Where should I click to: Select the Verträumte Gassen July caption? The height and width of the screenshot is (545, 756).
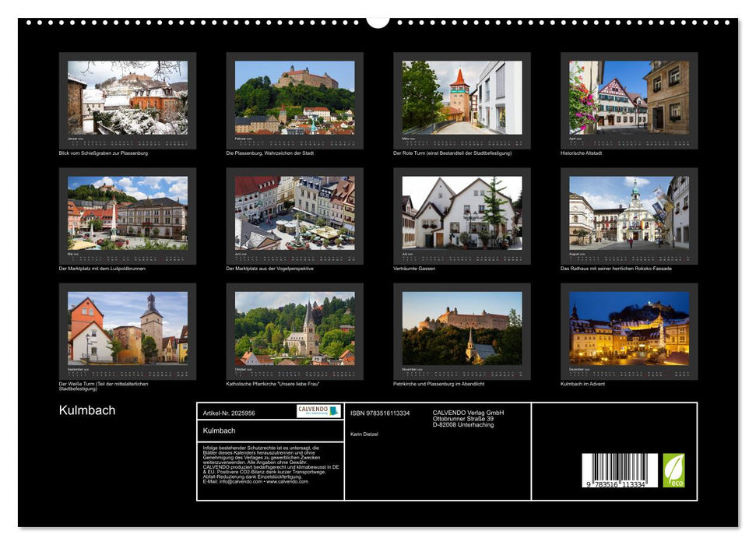[413, 267]
